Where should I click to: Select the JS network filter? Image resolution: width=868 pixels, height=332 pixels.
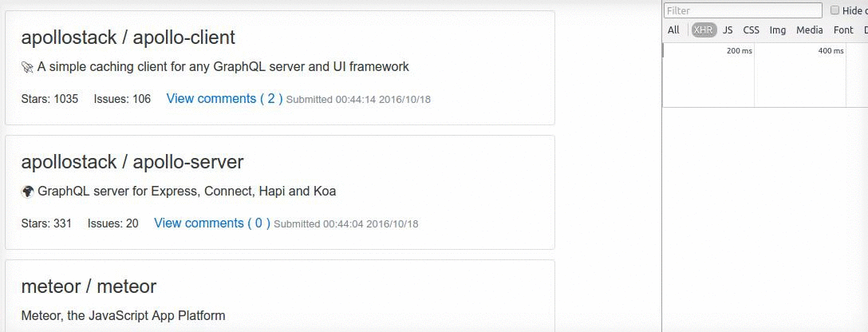coord(728,30)
